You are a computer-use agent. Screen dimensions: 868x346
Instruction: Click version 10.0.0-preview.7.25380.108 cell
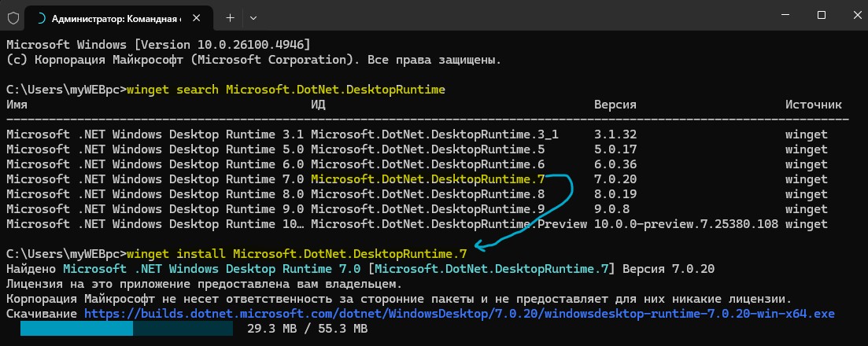686,223
